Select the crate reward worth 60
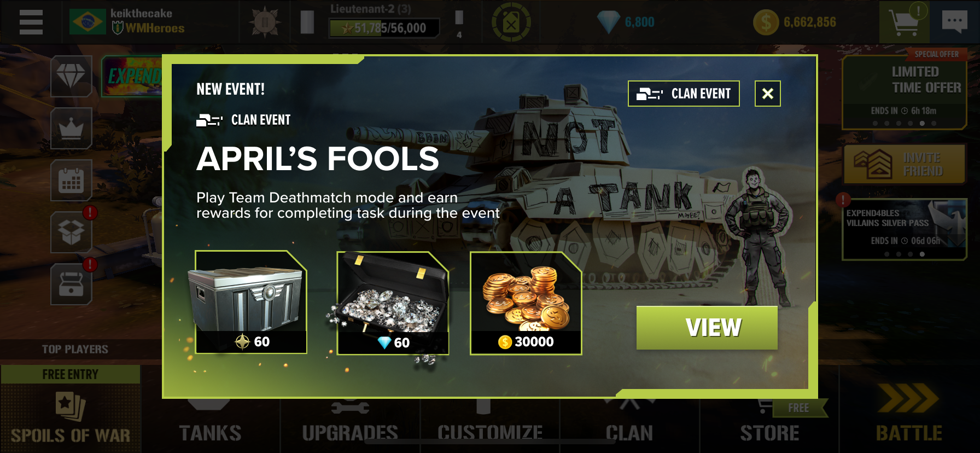 pos(251,302)
